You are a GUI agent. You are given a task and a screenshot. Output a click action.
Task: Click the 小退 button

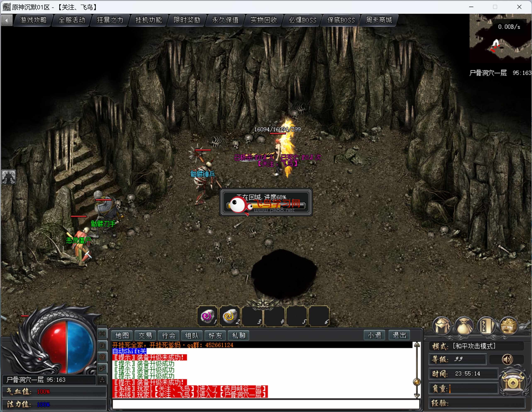pos(374,335)
